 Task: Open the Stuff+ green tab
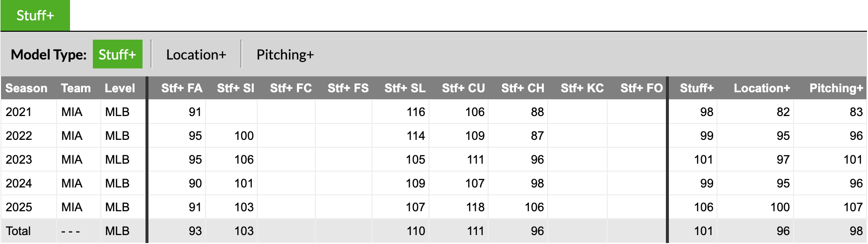[x=35, y=15]
